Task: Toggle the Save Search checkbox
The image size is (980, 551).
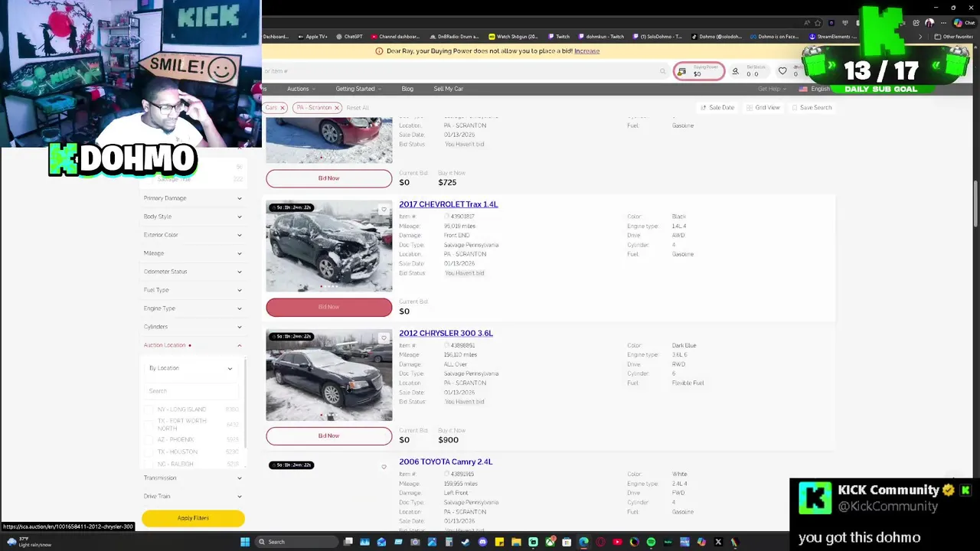Action: 795,108
